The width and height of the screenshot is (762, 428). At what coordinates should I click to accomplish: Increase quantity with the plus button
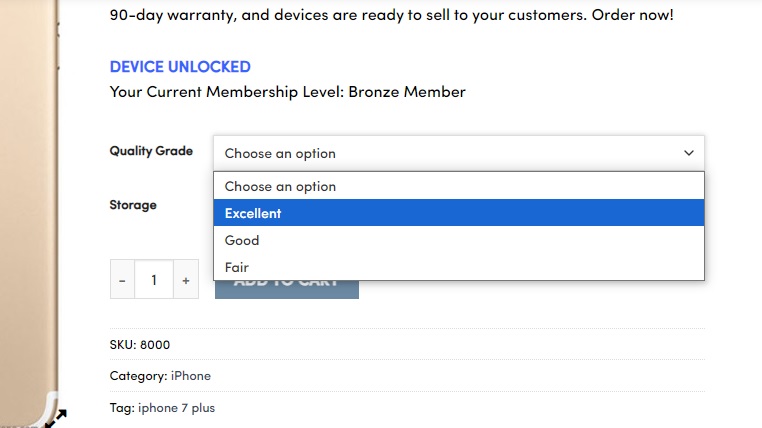click(186, 280)
